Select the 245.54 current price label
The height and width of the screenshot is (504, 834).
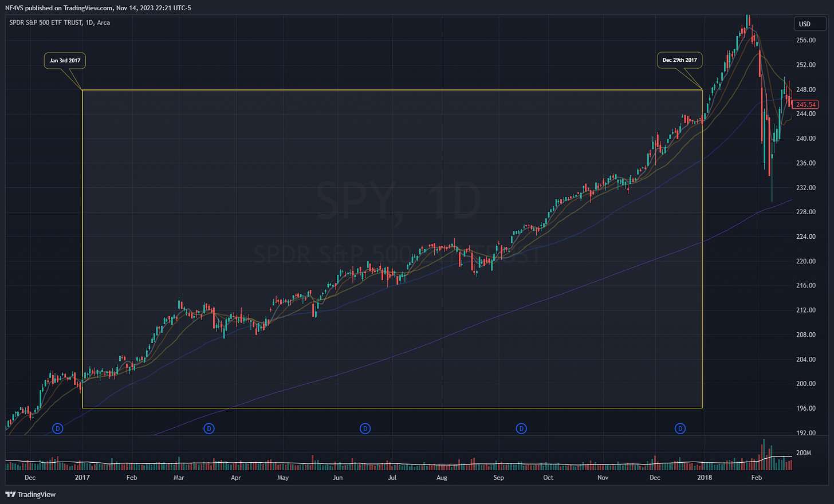[806, 105]
